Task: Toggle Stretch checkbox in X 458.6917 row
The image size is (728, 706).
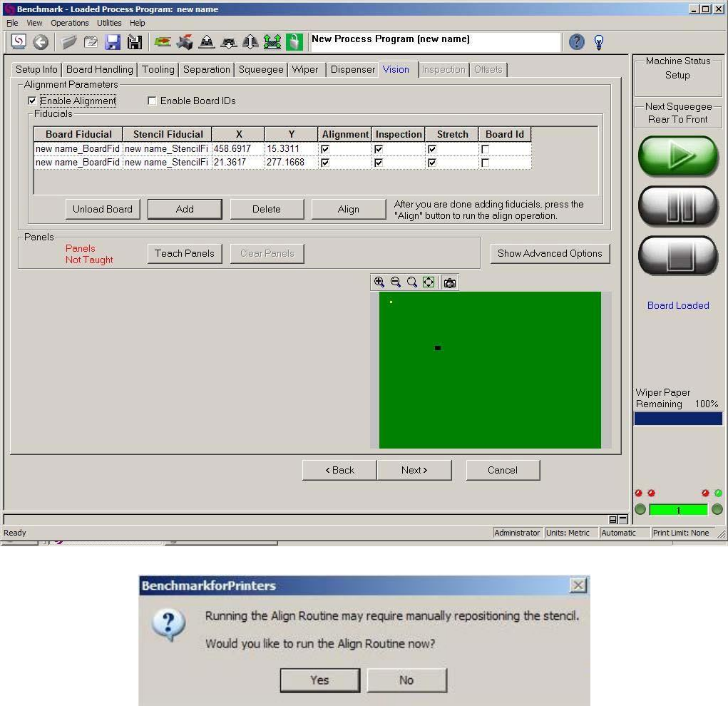Action: click(432, 149)
